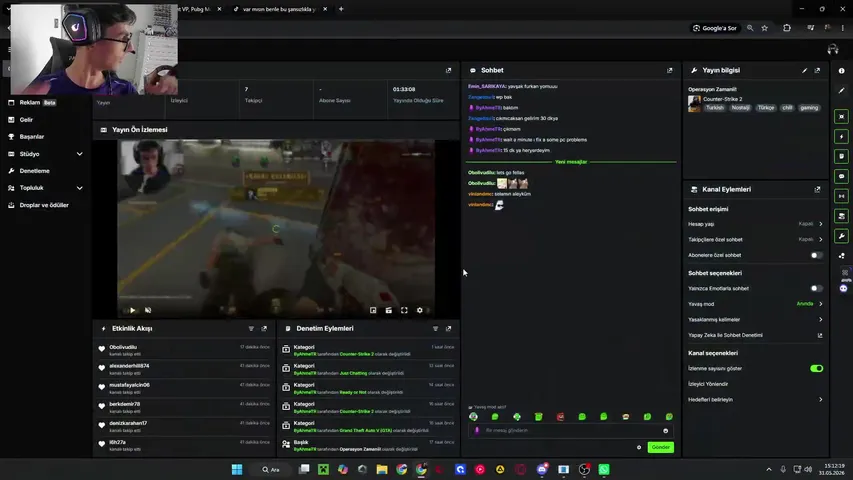Viewport: 853px width, 480px height.
Task: Pop out the Kanal Eylemleri panel
Action: [x=817, y=189]
